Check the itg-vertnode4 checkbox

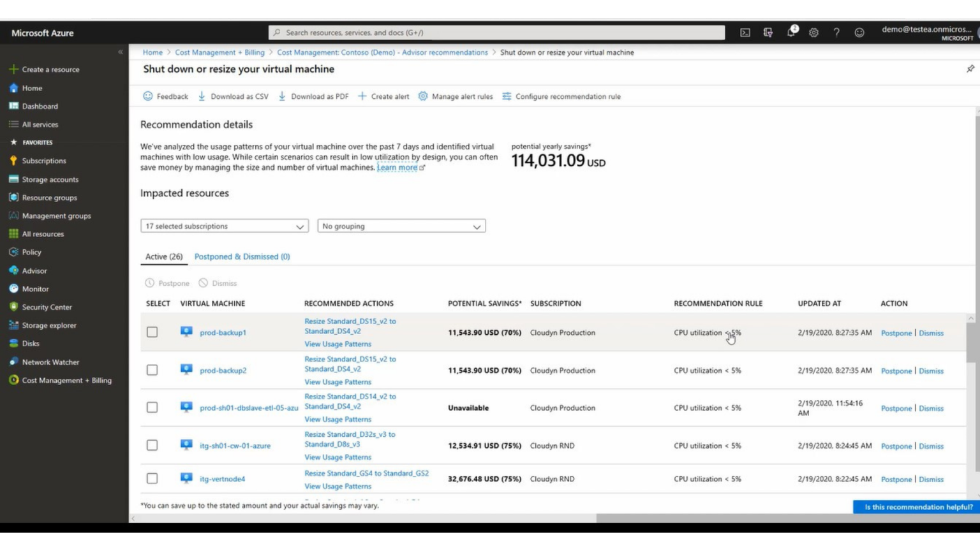pos(152,479)
